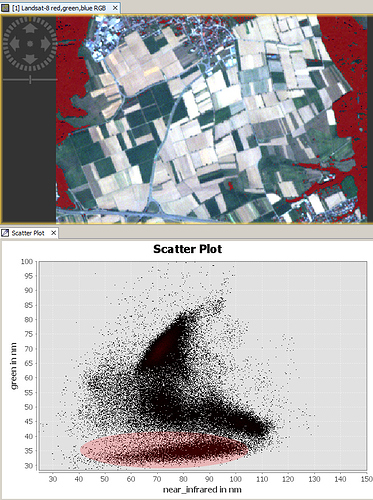Switch to the Scatter Plot tab
Viewport: 373px width, 500px height.
coord(29,233)
